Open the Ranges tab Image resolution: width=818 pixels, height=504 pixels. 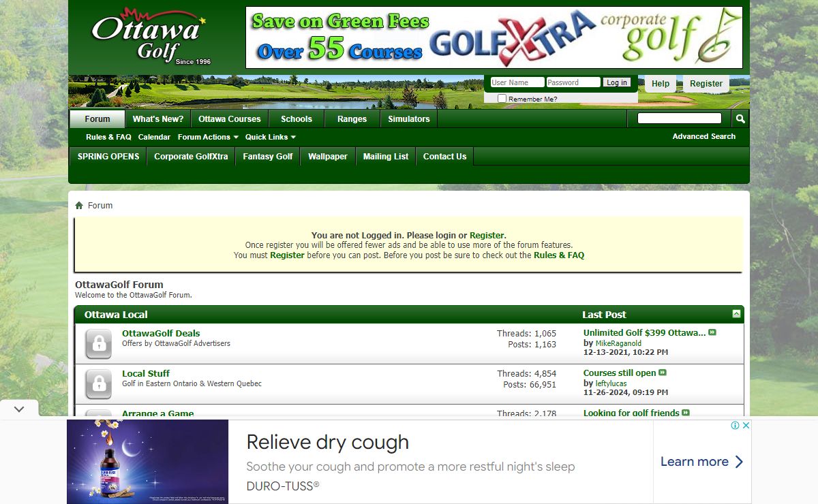(352, 119)
